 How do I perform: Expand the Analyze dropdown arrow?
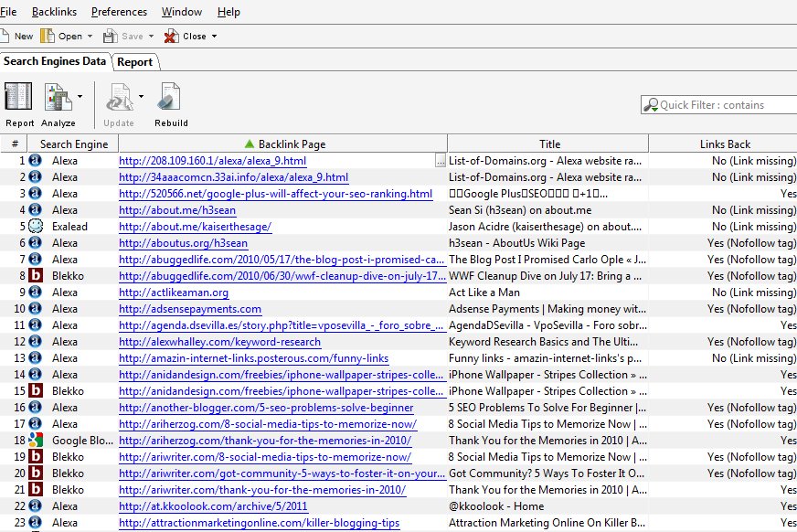click(80, 95)
